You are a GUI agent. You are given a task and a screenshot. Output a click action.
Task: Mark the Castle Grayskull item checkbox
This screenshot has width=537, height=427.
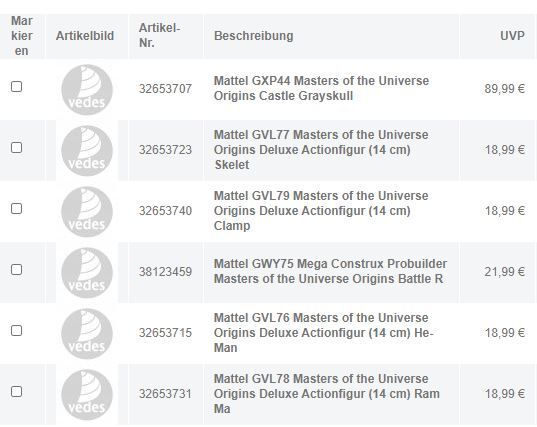tap(16, 87)
